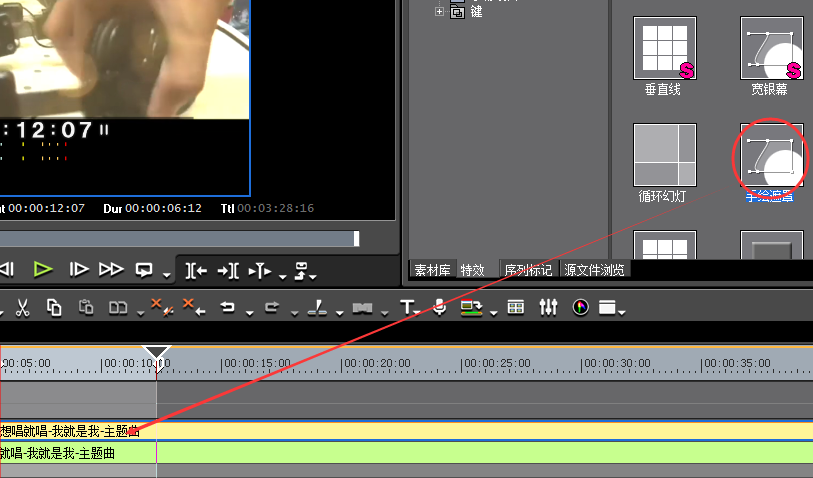The width and height of the screenshot is (813, 478).
Task: Set the Out point
Action: pos(228,271)
